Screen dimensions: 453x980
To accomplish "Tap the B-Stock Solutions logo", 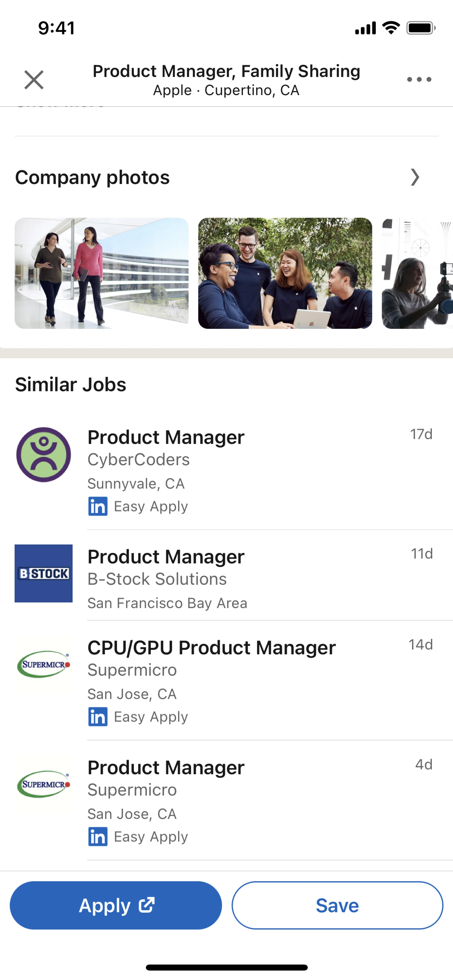I will click(x=43, y=573).
